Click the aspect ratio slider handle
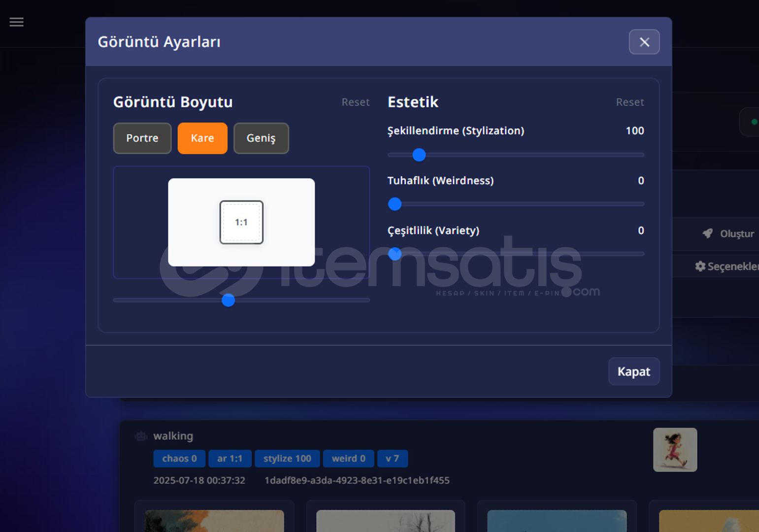 click(228, 300)
